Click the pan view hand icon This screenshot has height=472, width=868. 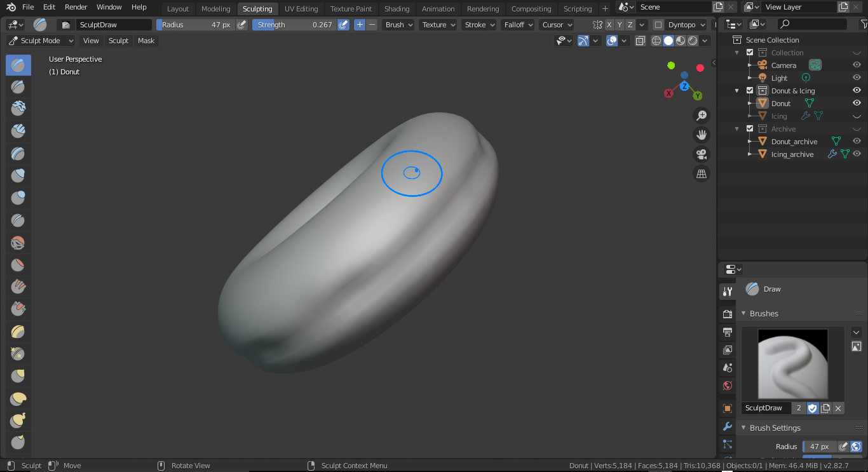coord(702,135)
